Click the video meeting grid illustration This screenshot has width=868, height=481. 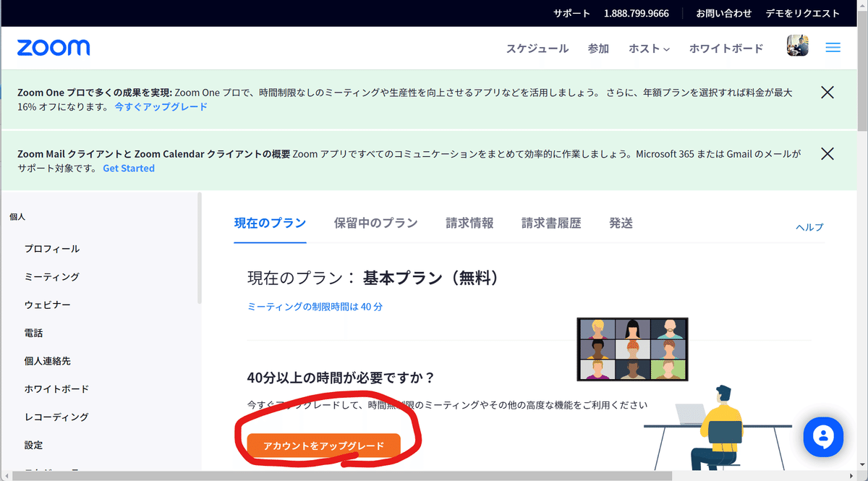pos(632,349)
